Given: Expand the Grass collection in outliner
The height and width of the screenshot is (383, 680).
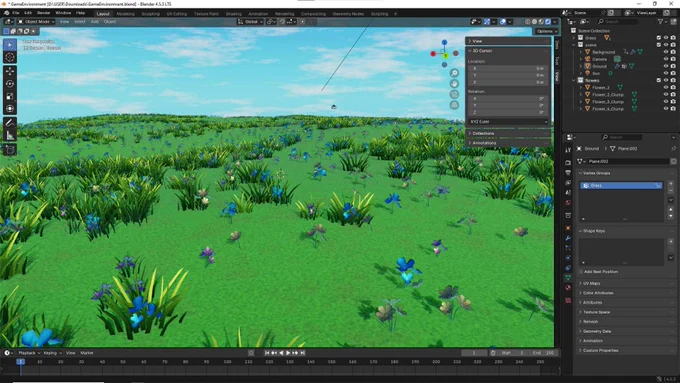Looking at the screenshot, I should [574, 38].
